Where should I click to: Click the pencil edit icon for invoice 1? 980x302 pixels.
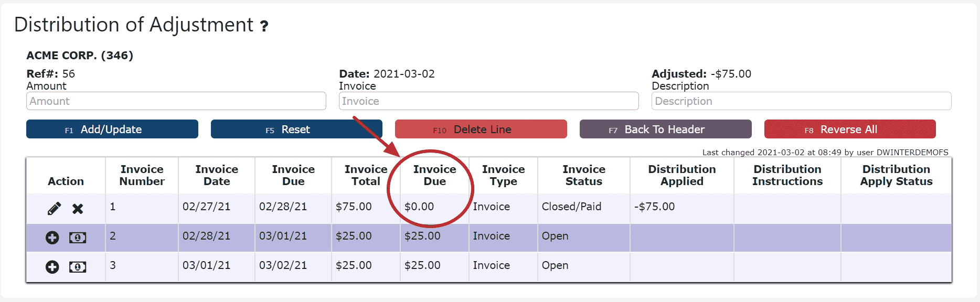point(54,209)
